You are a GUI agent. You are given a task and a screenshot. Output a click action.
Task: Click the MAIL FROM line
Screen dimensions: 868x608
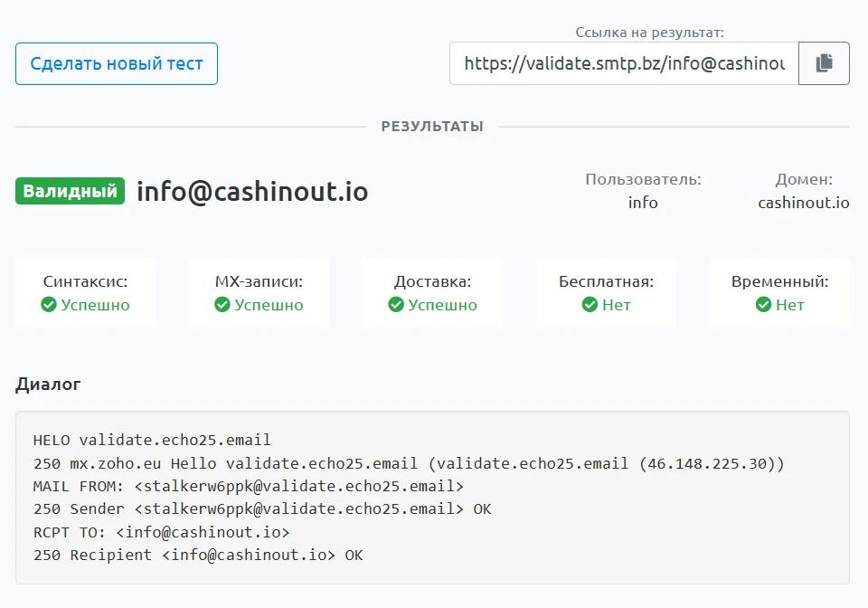248,486
